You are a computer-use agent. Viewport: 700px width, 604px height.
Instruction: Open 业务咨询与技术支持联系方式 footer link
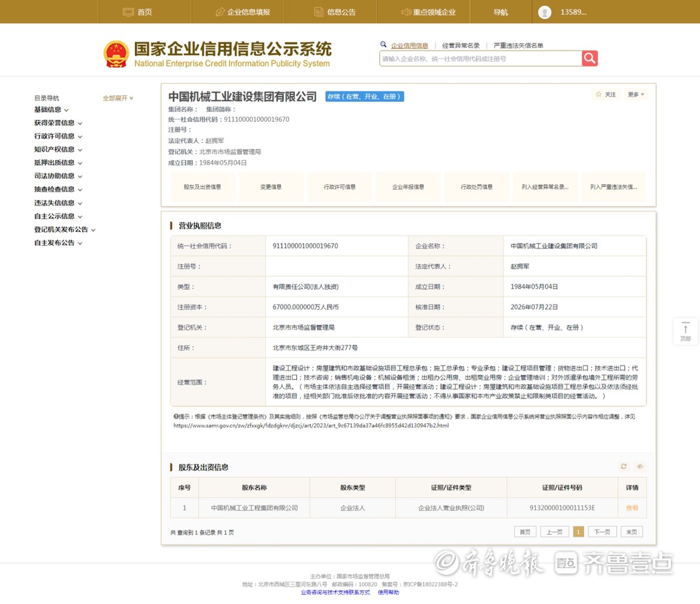click(x=335, y=592)
